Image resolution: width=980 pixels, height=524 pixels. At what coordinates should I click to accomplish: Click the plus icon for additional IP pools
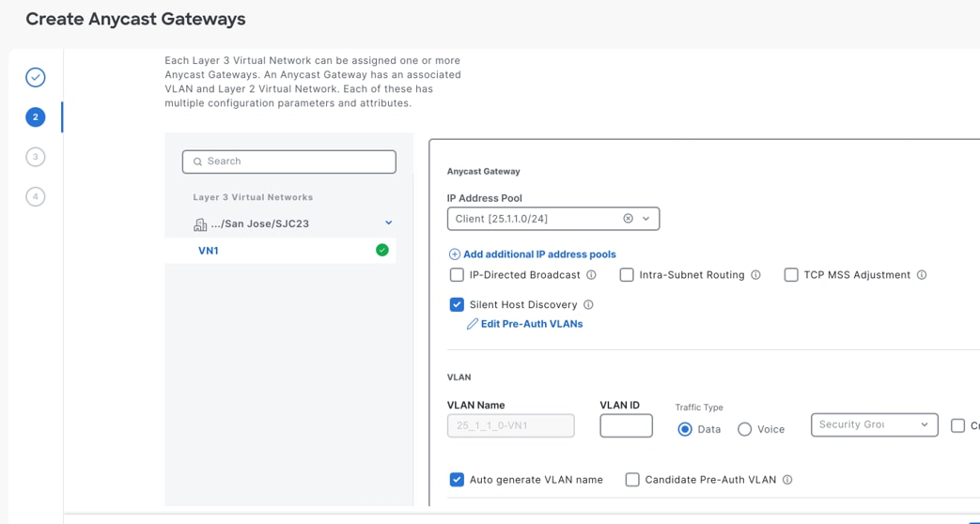coord(455,254)
